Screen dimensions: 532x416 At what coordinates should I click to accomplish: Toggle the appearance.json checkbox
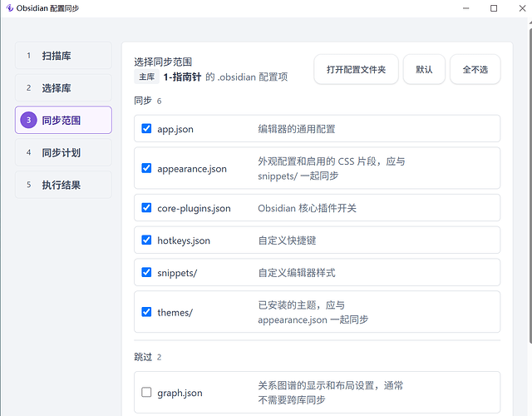click(x=146, y=168)
